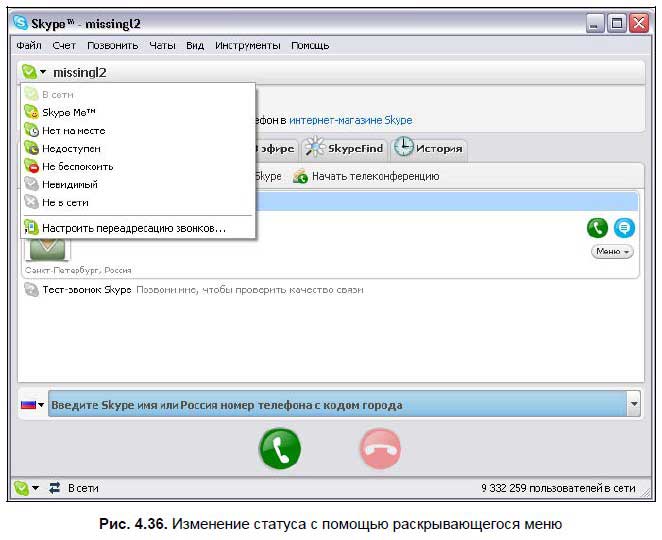Open the Russian flag country dropdown
Screen dimensions: 662x540
(33, 405)
